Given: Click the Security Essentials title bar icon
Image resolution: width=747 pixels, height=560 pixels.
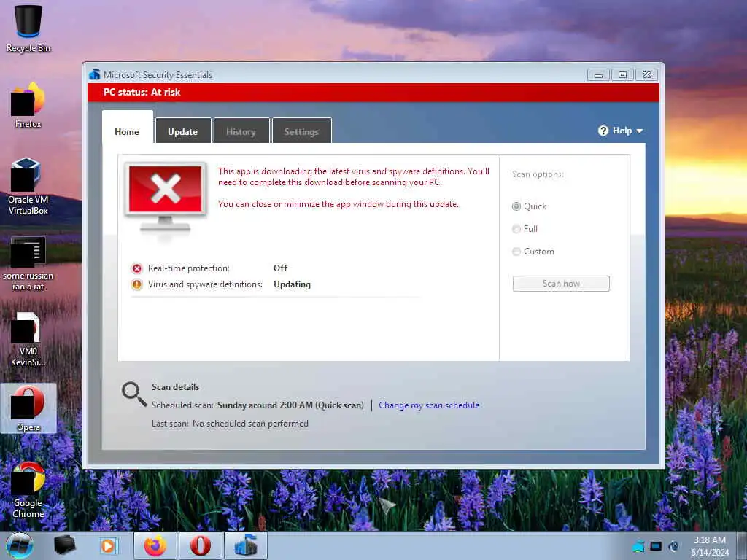Looking at the screenshot, I should 95,74.
